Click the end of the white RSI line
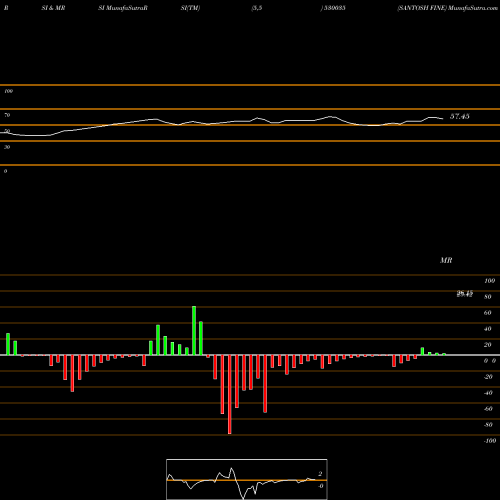Screen dimensions: 500x500 [x=443, y=118]
